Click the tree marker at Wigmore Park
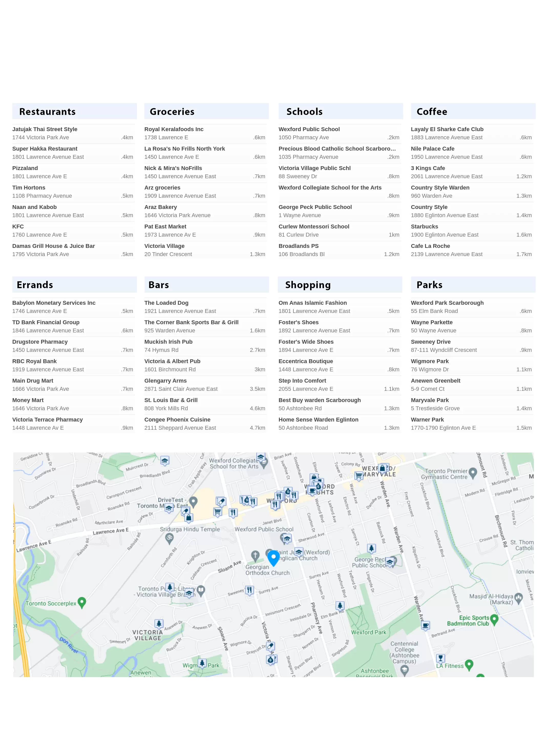560x747 pixels. (202, 663)
